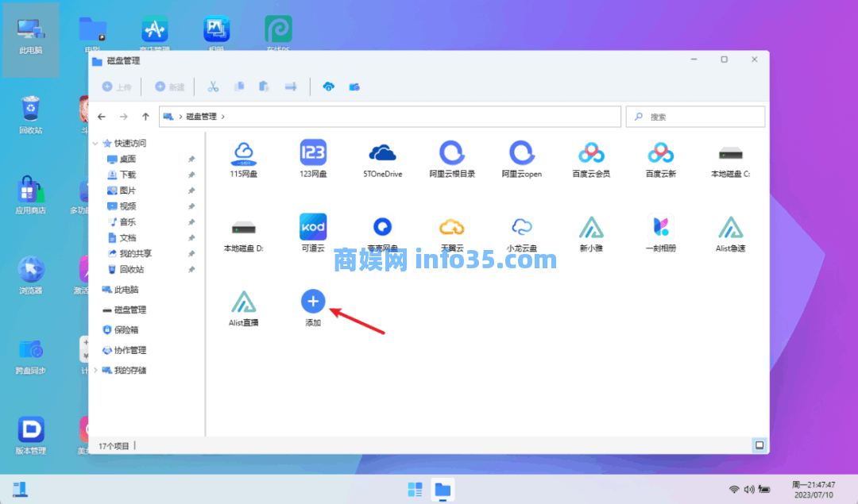Select 下载 in quick access
This screenshot has height=504, width=858.
pos(127,175)
